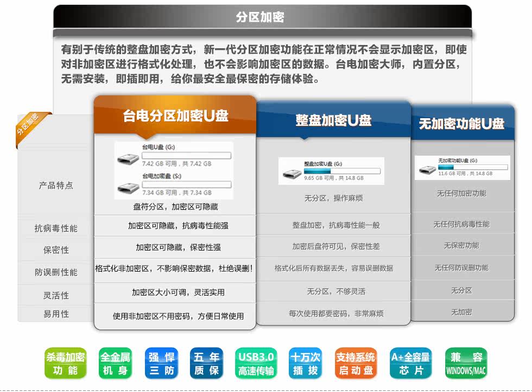Viewport: 532px width, 392px height.
Task: Click text 整盘加密，抗病毒性能一般
Action: [336, 226]
